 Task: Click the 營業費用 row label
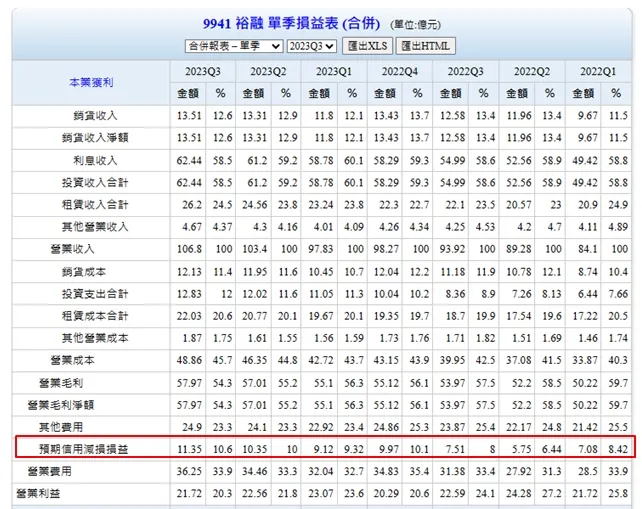[x=49, y=472]
